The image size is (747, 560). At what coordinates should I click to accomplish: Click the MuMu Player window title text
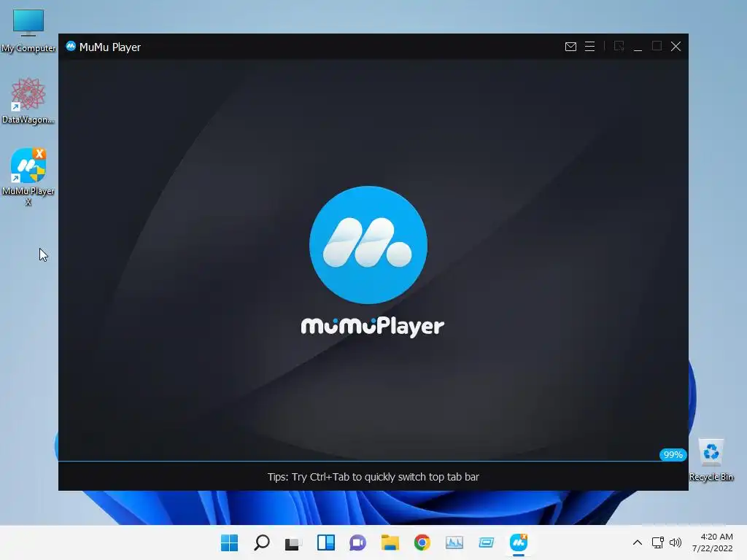coord(110,47)
